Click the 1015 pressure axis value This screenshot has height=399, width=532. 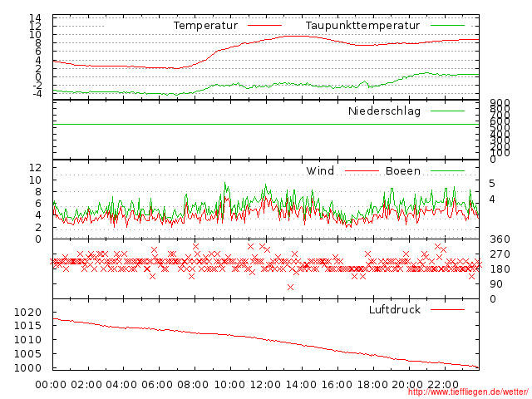[x=27, y=326]
